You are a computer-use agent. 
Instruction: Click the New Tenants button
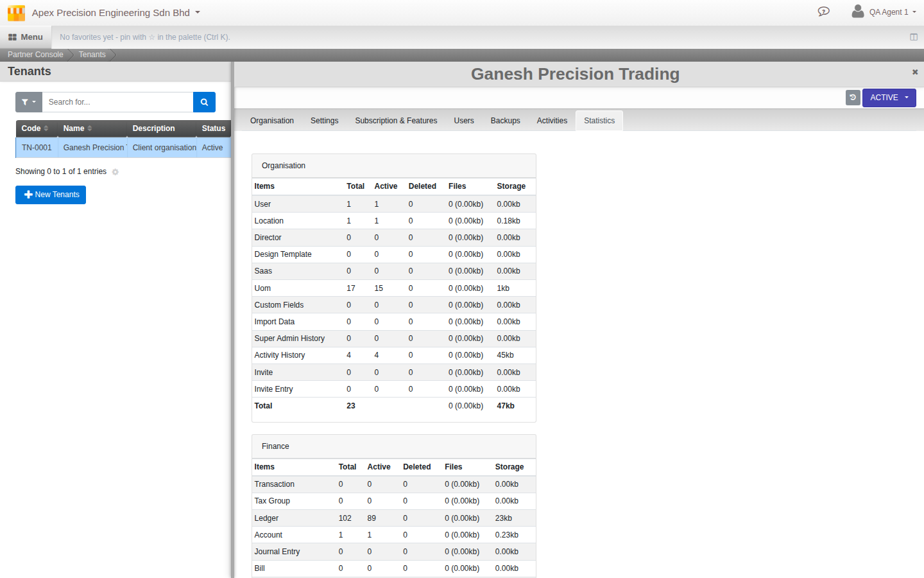point(51,195)
